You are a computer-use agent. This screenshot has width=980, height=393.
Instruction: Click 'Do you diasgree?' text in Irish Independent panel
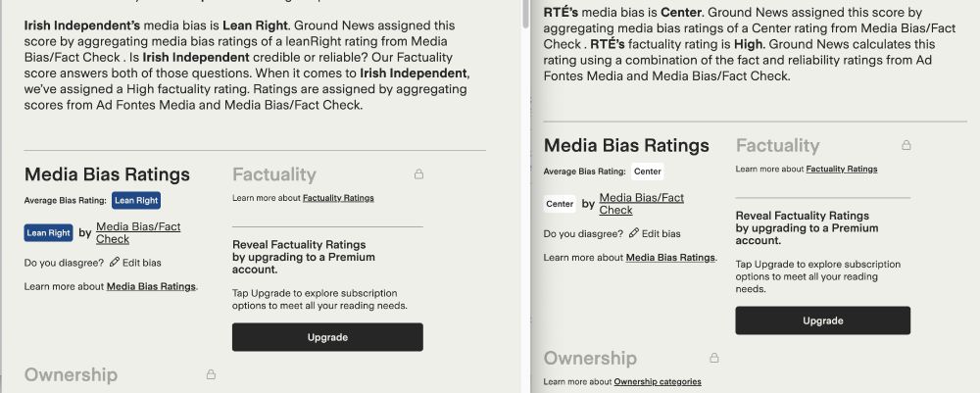click(64, 263)
